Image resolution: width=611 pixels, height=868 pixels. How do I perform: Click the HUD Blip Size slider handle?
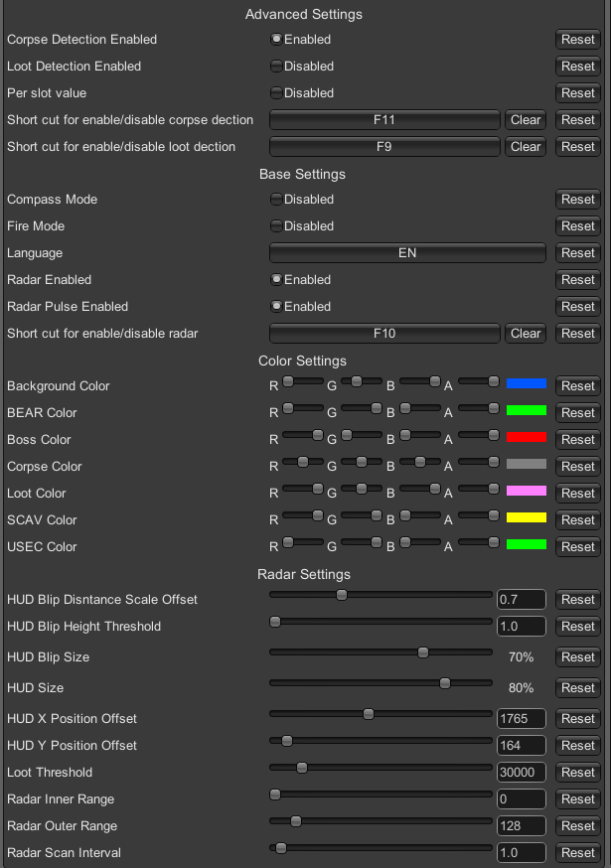[423, 652]
